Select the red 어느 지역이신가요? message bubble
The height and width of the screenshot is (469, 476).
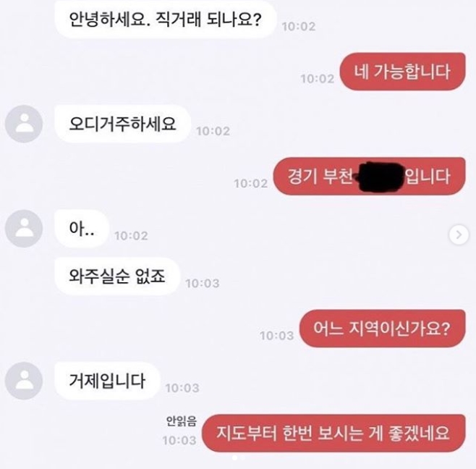tap(382, 329)
